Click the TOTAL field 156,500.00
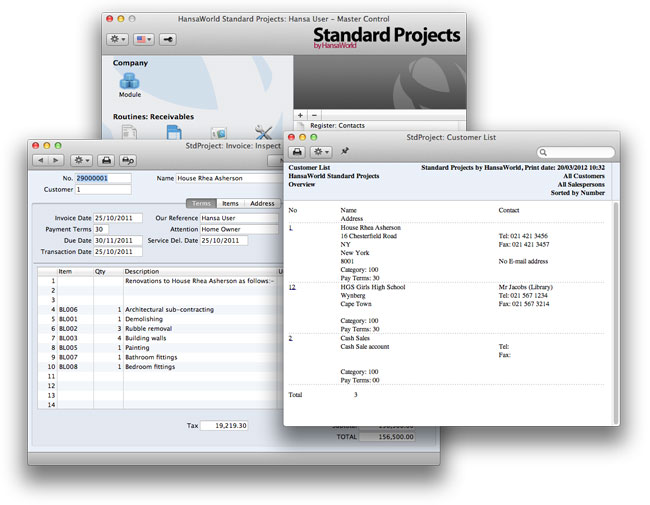 387,437
